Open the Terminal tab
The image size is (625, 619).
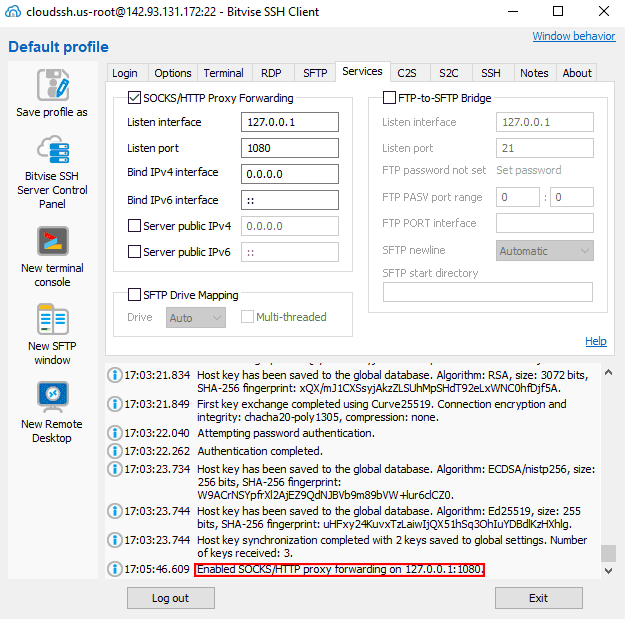tap(224, 73)
